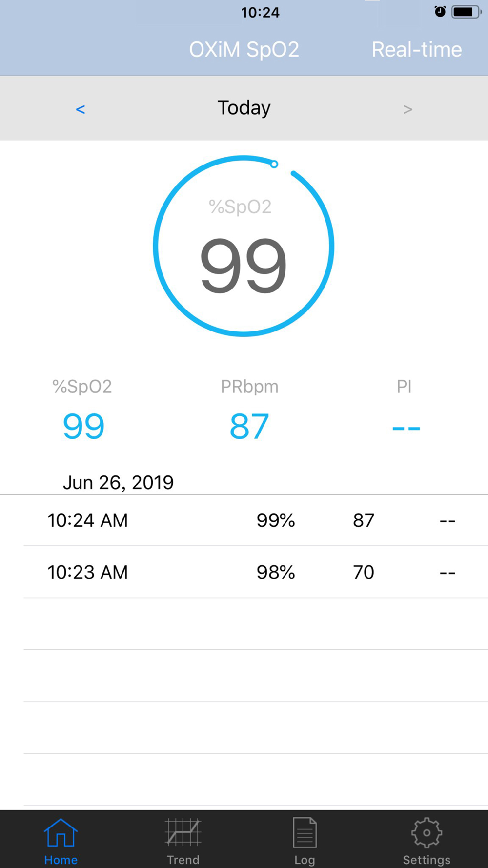488x868 pixels.
Task: Tap the OXiM SpO2 title
Action: [244, 49]
